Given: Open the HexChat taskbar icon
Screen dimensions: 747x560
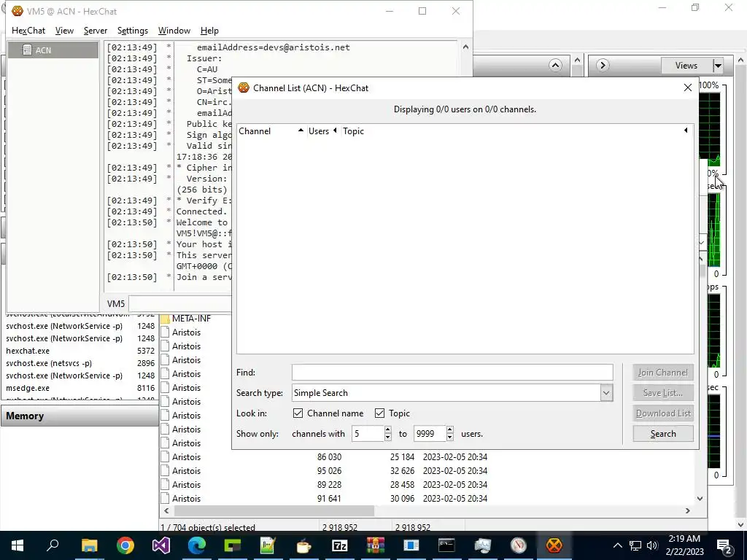Looking at the screenshot, I should [x=554, y=545].
